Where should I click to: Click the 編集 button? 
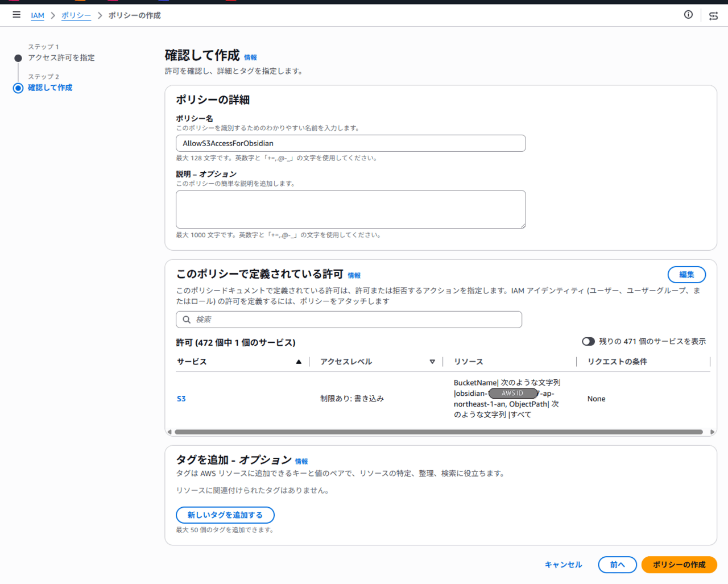[686, 275]
